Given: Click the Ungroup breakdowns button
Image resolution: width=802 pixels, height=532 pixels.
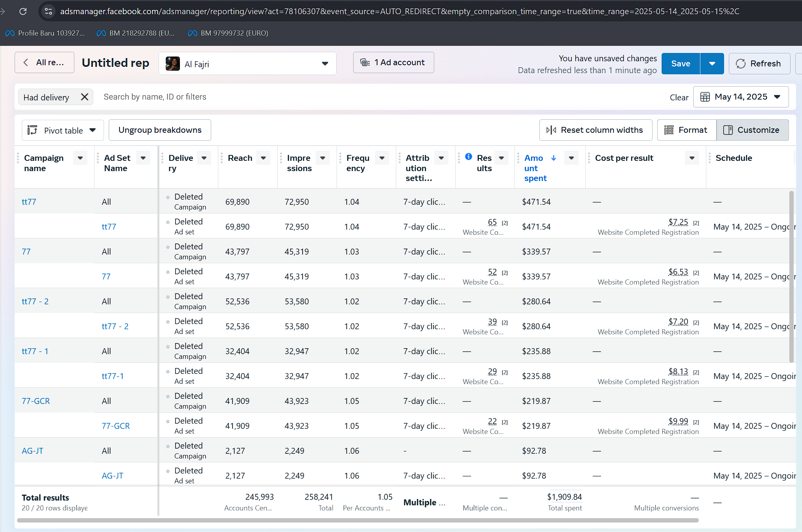Looking at the screenshot, I should [x=160, y=130].
